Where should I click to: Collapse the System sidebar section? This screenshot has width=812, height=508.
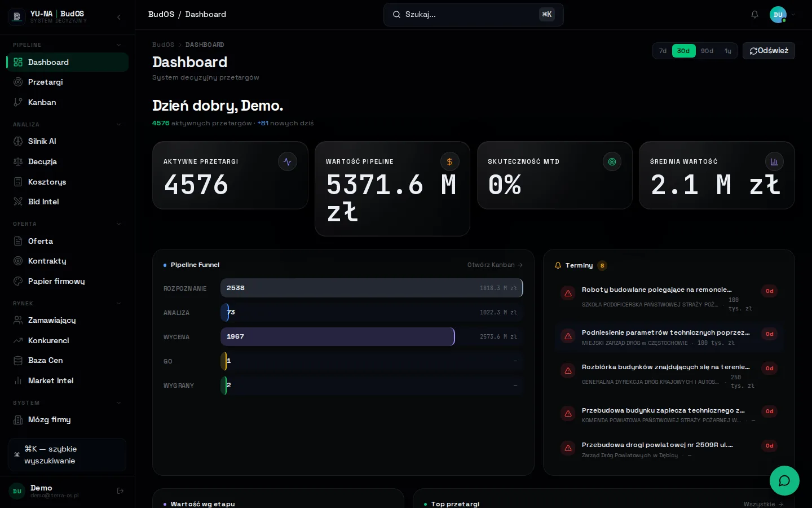[118, 403]
